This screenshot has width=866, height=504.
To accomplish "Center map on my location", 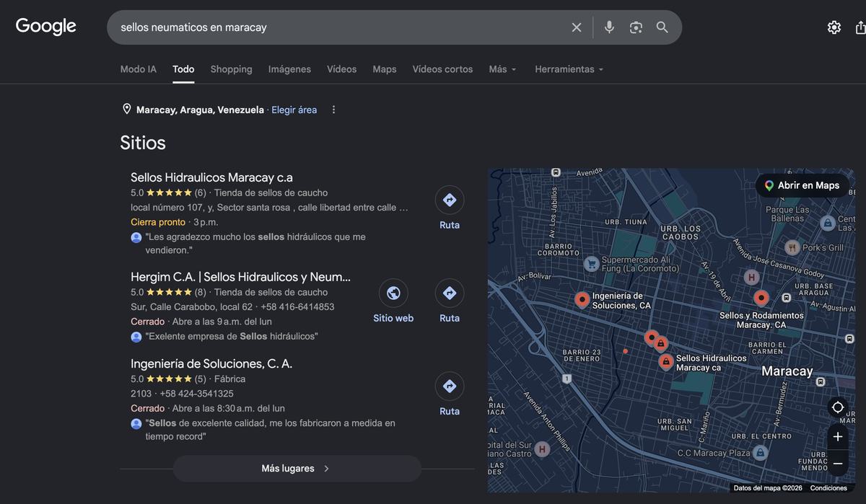I will tap(838, 407).
